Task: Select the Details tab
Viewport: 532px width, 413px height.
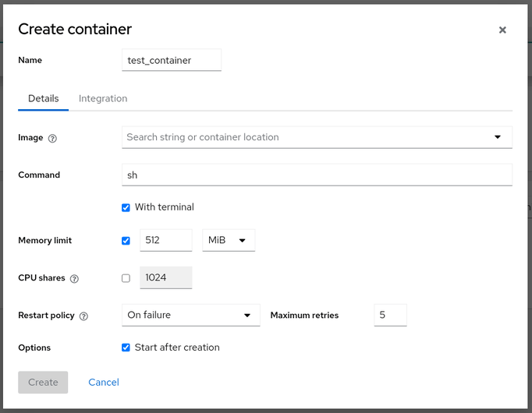Action: 44,98
